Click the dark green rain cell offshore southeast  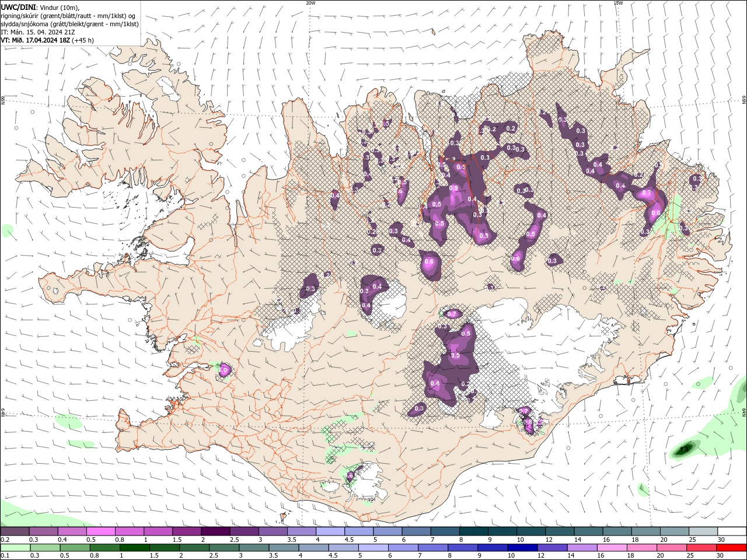(x=685, y=449)
